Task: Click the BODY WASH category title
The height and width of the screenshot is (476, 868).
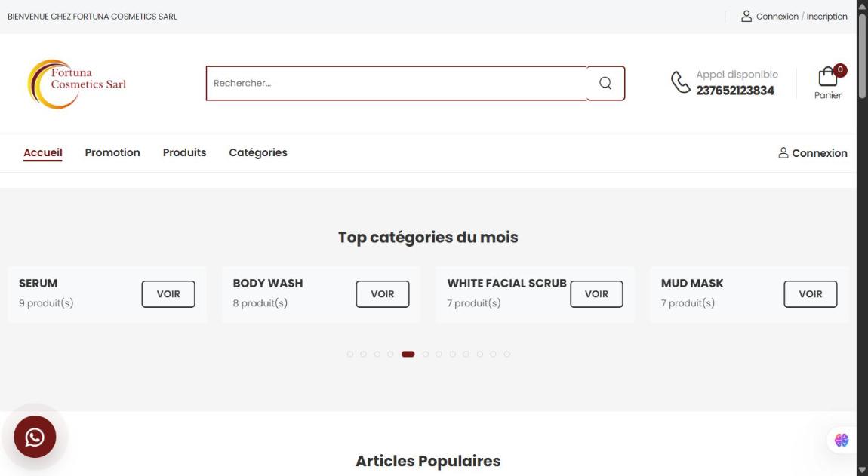Action: pos(268,284)
